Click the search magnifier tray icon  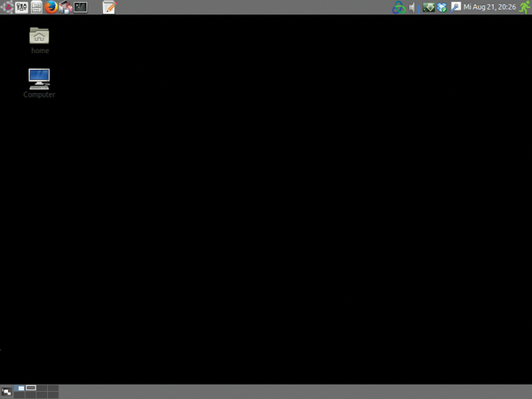pos(456,7)
